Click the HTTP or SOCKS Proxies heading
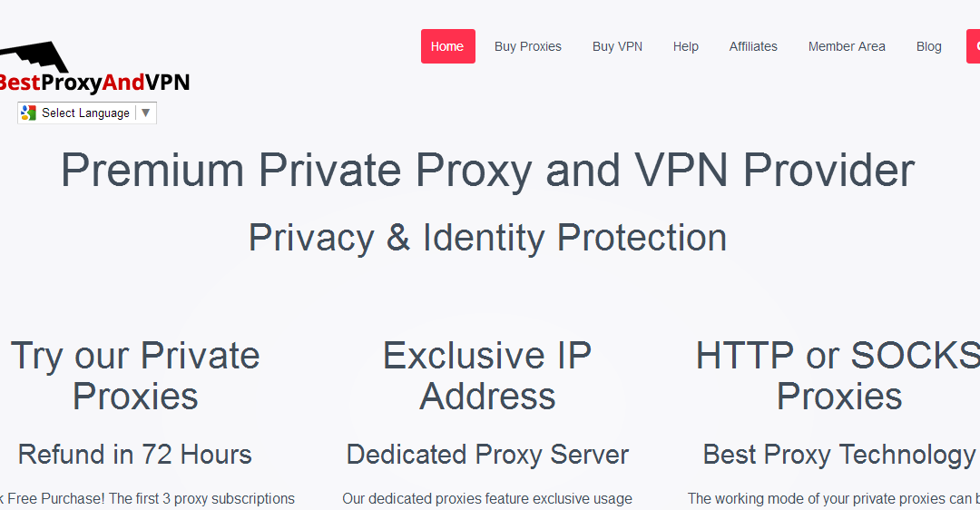The height and width of the screenshot is (510, 980). [x=838, y=376]
